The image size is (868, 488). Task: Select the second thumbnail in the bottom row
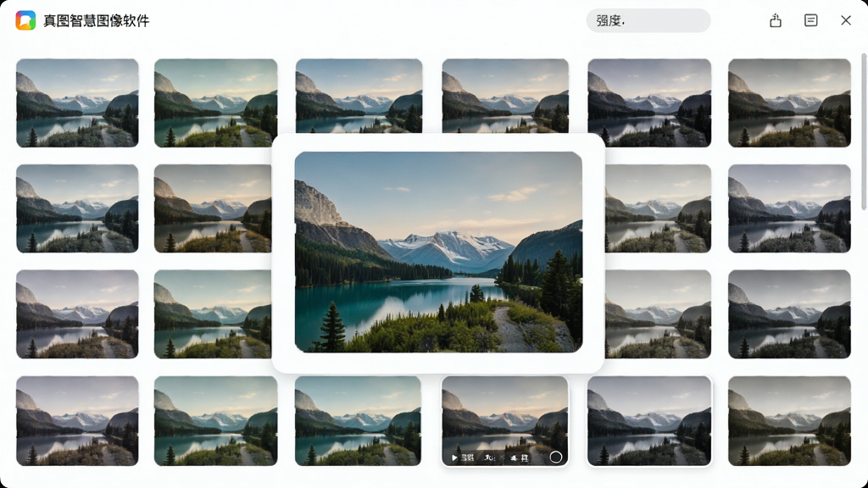pos(216,421)
